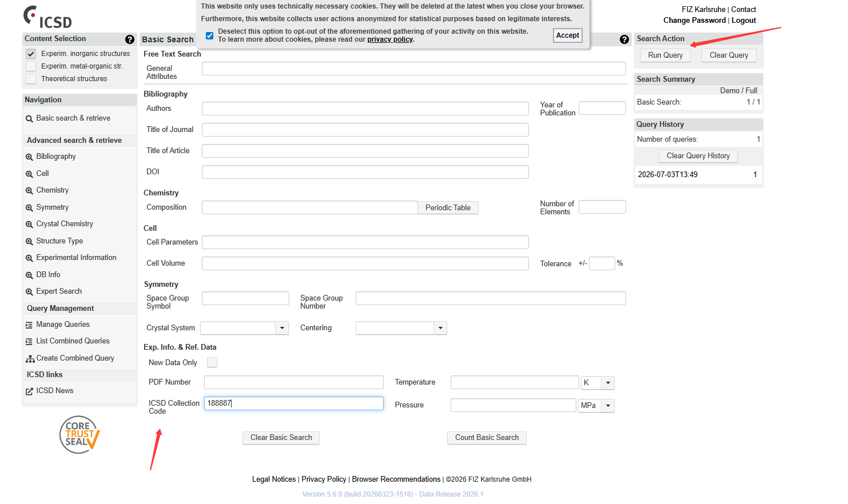Image resolution: width=848 pixels, height=504 pixels.
Task: Click Clear Query History button
Action: [x=698, y=156]
